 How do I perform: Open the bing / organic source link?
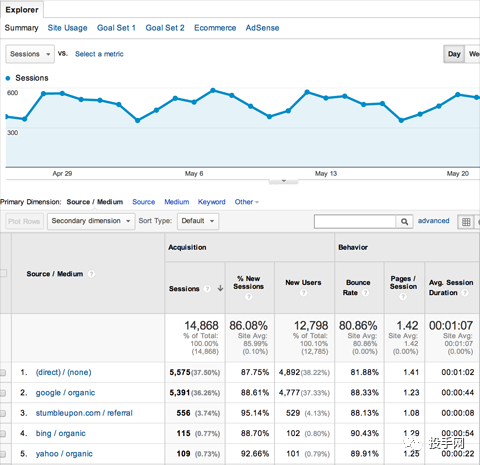point(61,433)
